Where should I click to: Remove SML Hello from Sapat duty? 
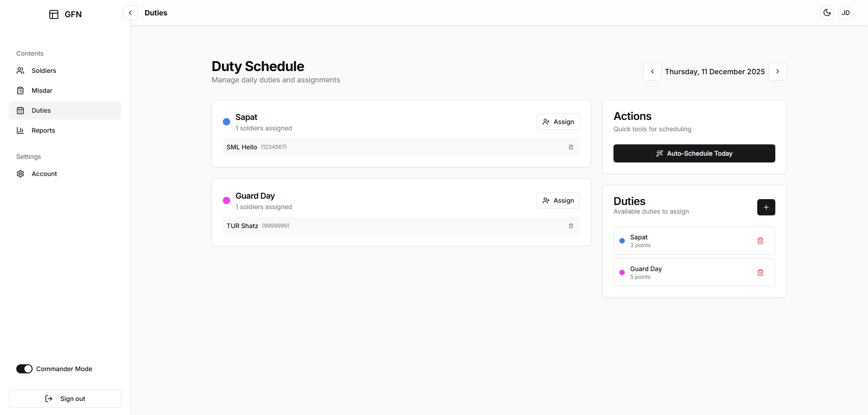click(571, 147)
